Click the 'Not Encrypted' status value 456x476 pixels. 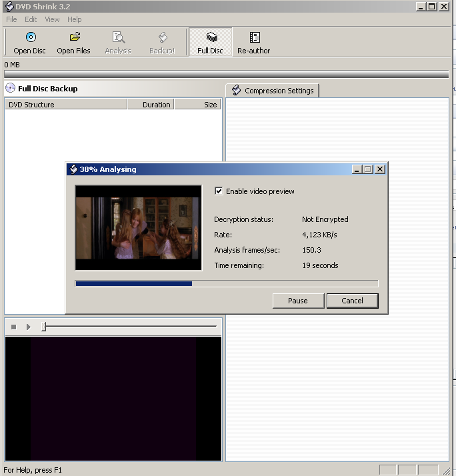coord(325,219)
